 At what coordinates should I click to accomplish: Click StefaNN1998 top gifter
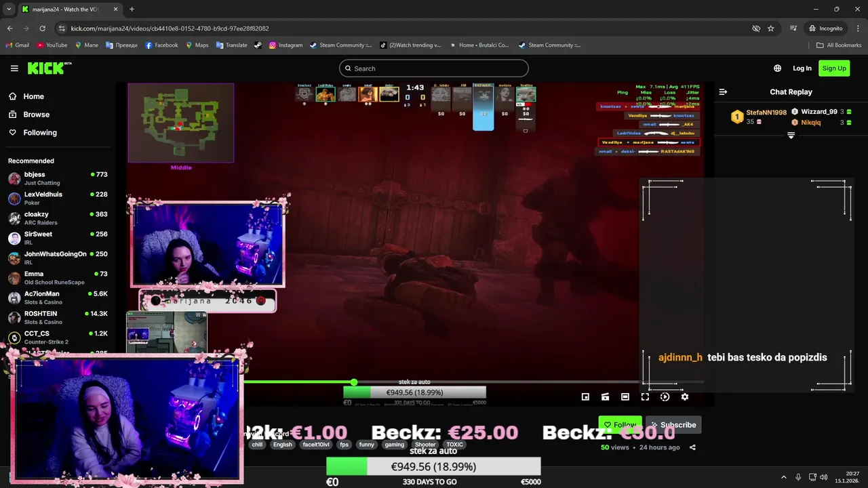[766, 113]
